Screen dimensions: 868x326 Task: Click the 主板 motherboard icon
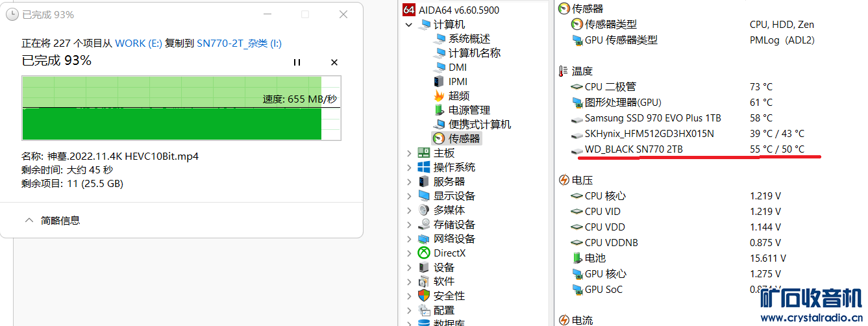(424, 153)
